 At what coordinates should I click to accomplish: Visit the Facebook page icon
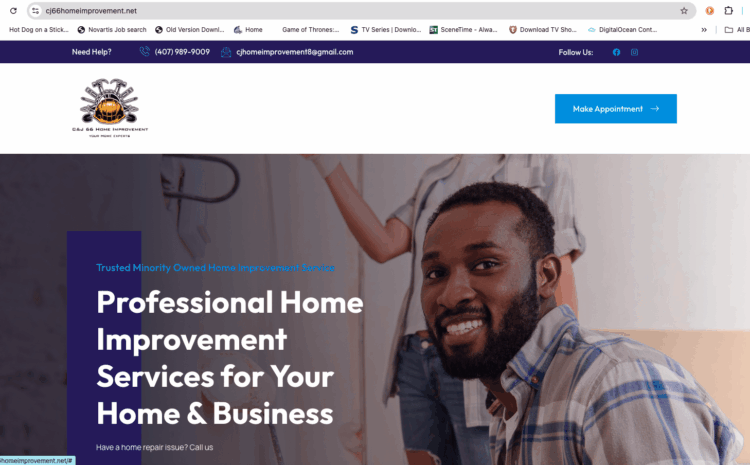pos(617,52)
